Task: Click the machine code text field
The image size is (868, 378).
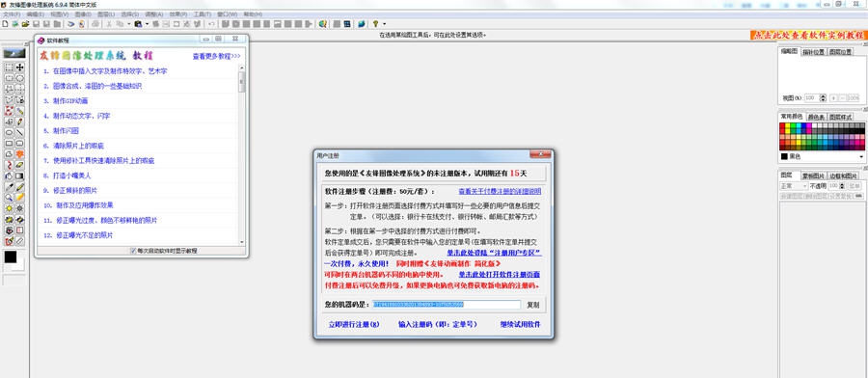Action: click(x=447, y=305)
